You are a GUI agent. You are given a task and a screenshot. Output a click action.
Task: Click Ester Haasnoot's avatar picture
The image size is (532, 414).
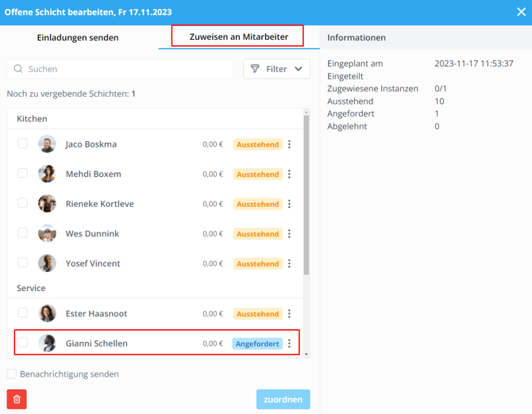point(48,313)
